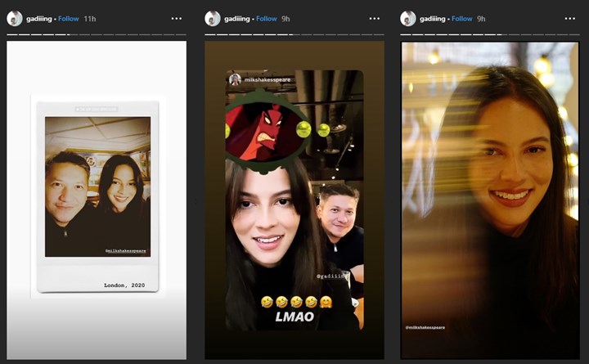The height and width of the screenshot is (364, 589).
Task: Tap the @gadiiing mention tag in middle story
Action: tap(331, 276)
